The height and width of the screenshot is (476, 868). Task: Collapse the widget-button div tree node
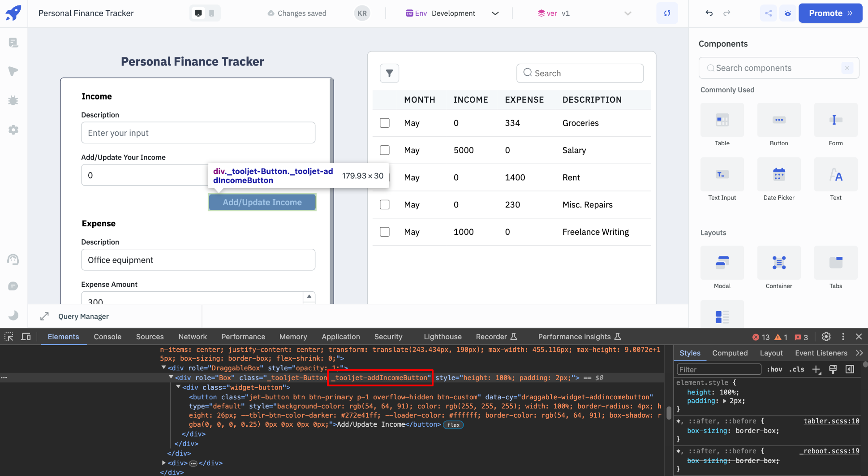click(178, 387)
